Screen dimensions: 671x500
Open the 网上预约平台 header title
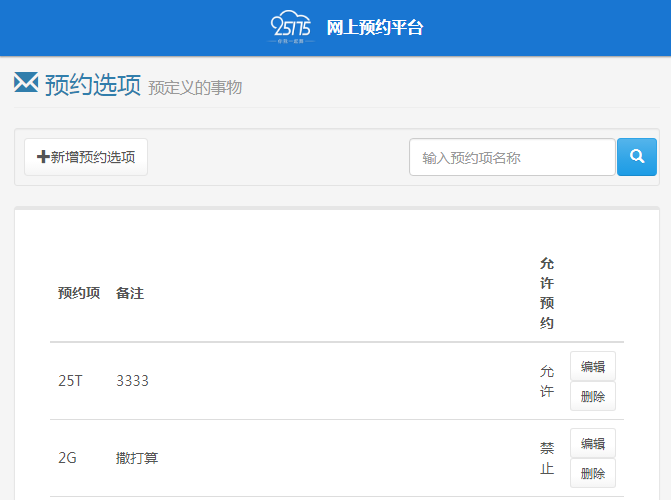(x=375, y=28)
